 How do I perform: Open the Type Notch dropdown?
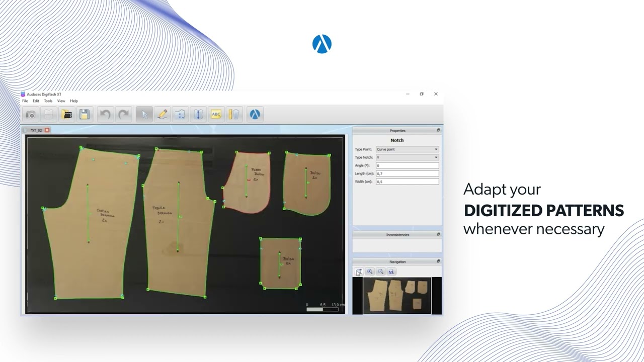click(x=407, y=157)
